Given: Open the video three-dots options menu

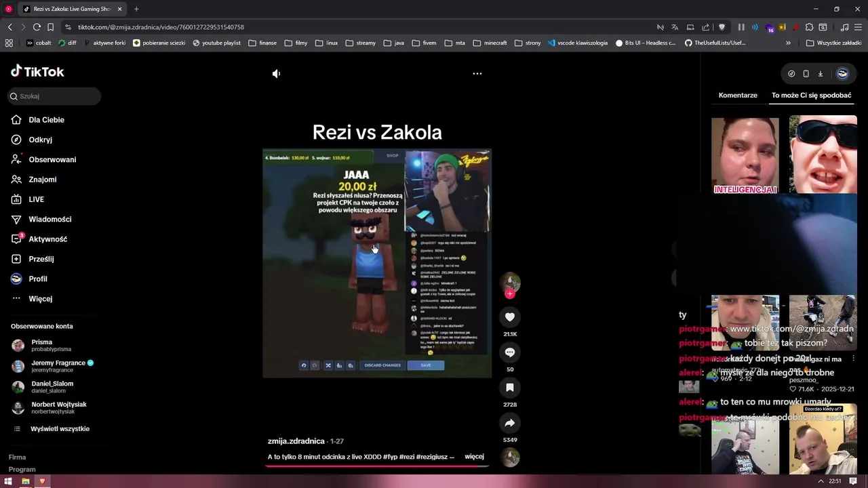Looking at the screenshot, I should click(477, 73).
